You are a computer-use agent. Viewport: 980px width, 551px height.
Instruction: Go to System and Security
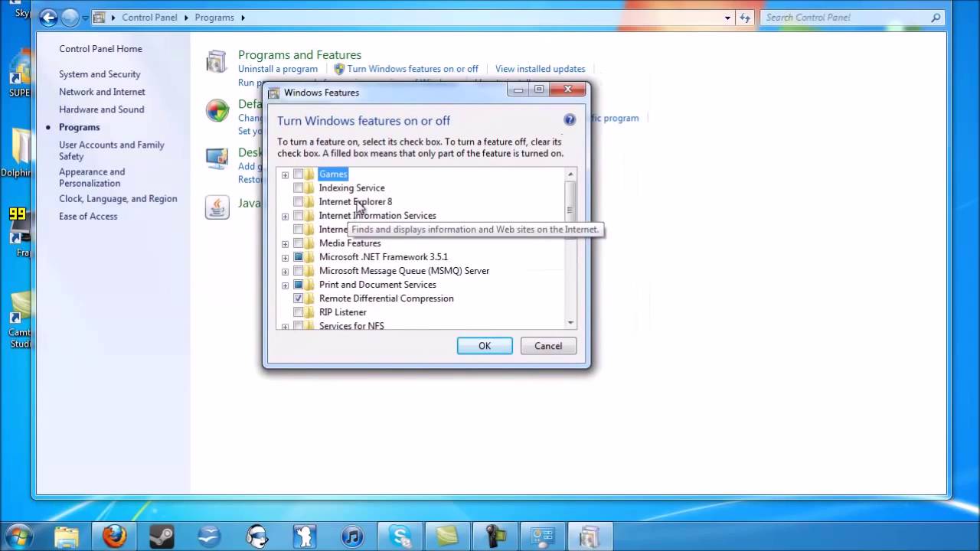(100, 74)
